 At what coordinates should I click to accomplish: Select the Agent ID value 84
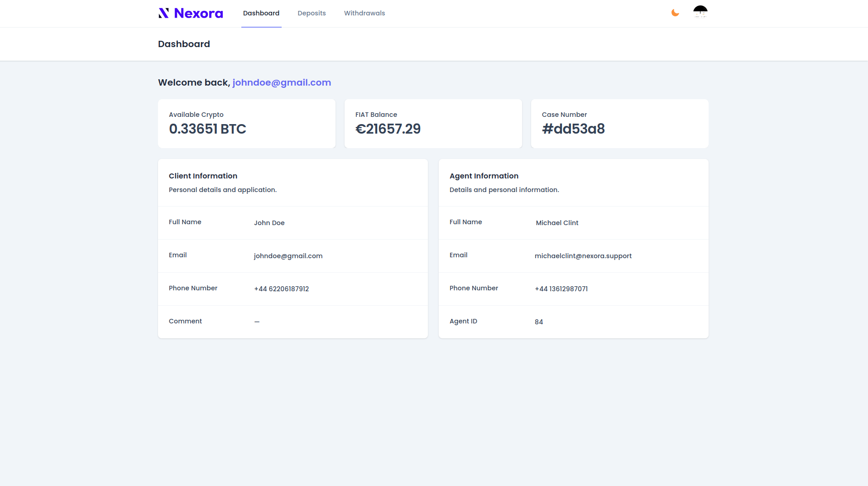point(539,322)
